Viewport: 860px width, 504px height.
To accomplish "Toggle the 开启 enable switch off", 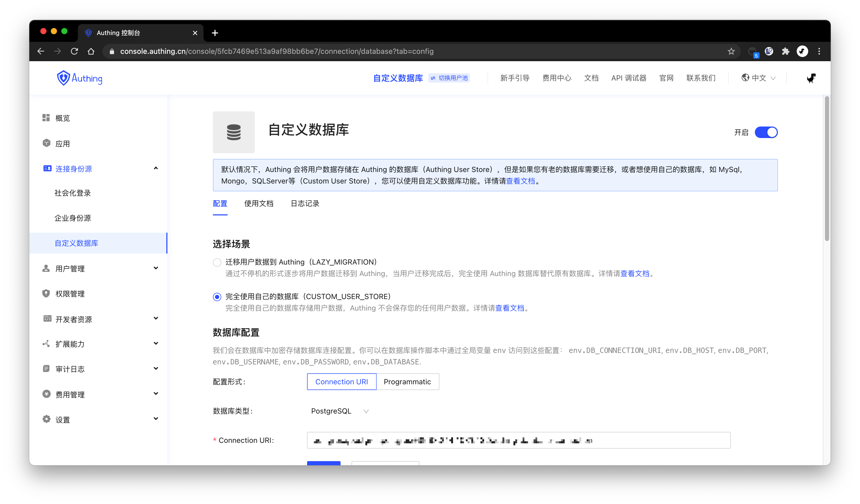I will [x=766, y=132].
